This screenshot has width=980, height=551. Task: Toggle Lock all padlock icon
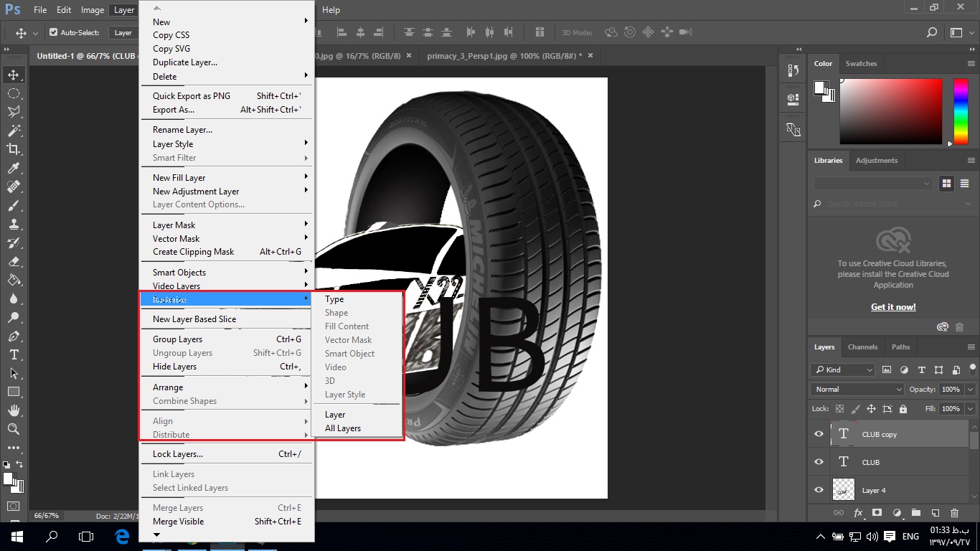[x=903, y=409]
